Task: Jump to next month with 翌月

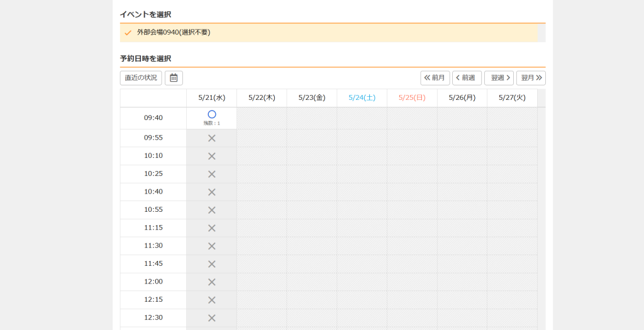Action: 531,78
